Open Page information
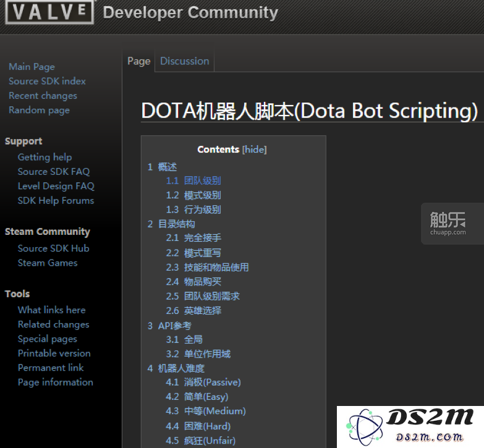This screenshot has width=484, height=448. click(x=55, y=382)
